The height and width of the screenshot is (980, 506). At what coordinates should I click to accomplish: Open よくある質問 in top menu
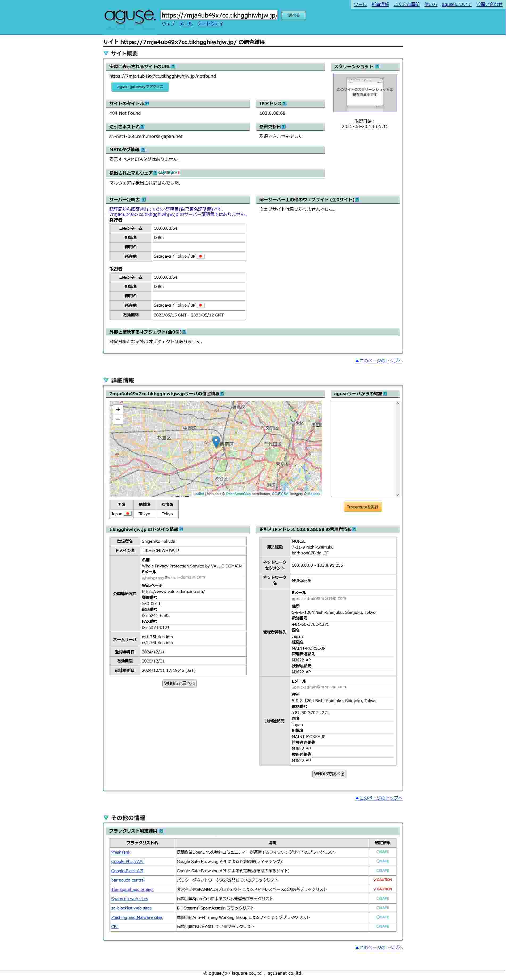tap(406, 5)
